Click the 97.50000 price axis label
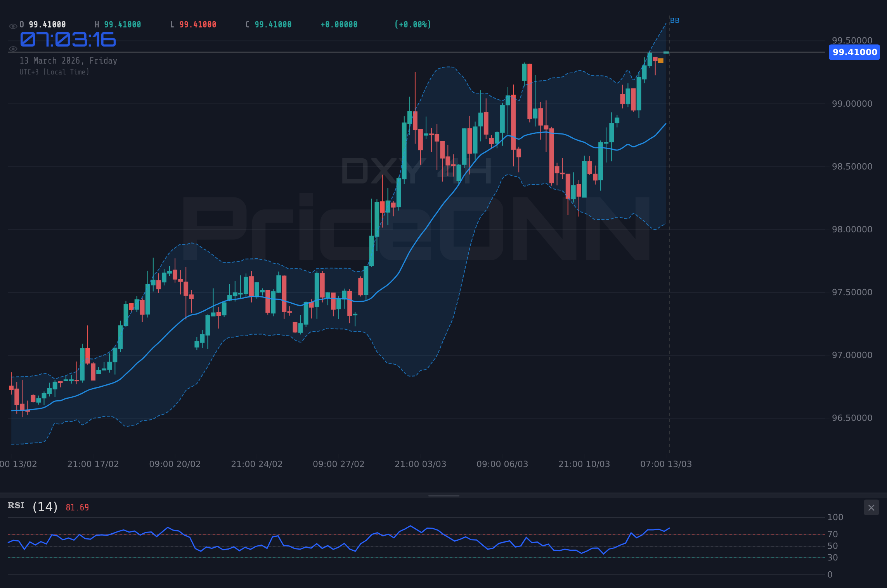 coord(852,292)
